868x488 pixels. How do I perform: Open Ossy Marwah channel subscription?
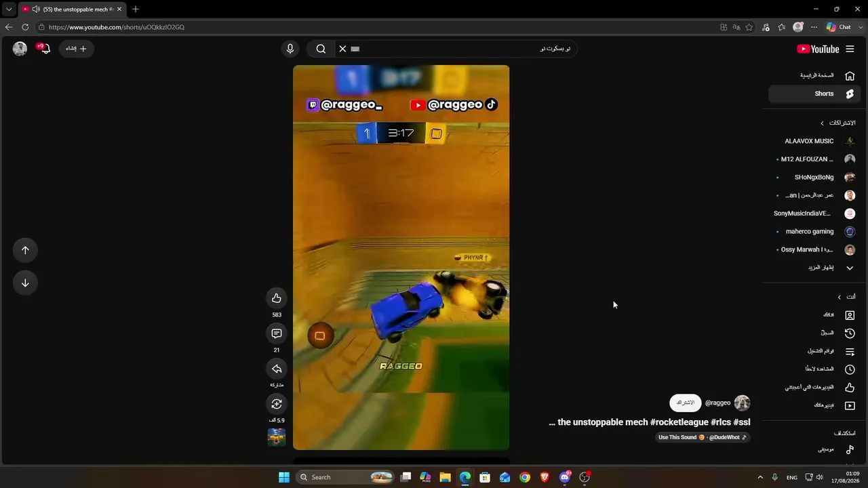[814, 249]
